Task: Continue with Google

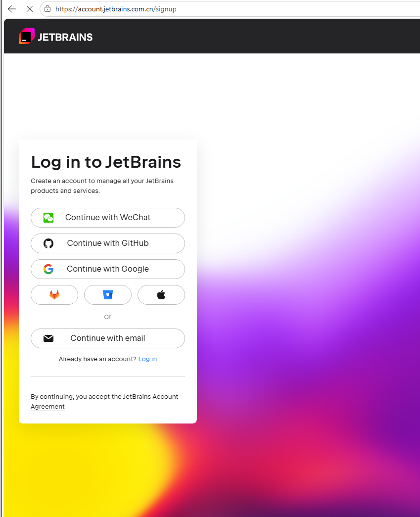Action: point(108,269)
